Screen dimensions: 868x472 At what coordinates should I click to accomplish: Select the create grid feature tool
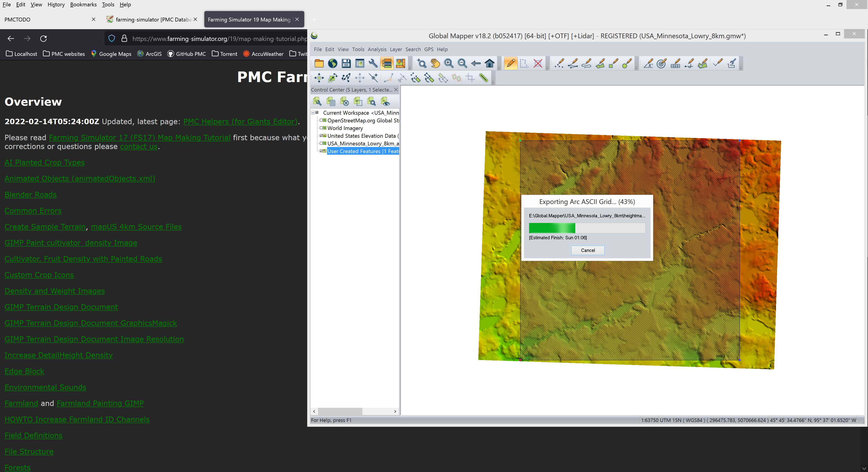tap(675, 63)
